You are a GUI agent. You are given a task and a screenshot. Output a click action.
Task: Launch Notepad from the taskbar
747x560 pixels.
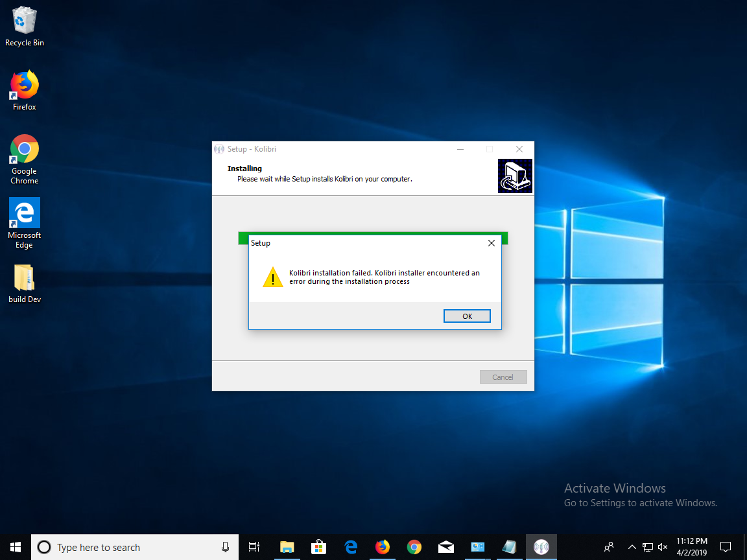coord(510,548)
